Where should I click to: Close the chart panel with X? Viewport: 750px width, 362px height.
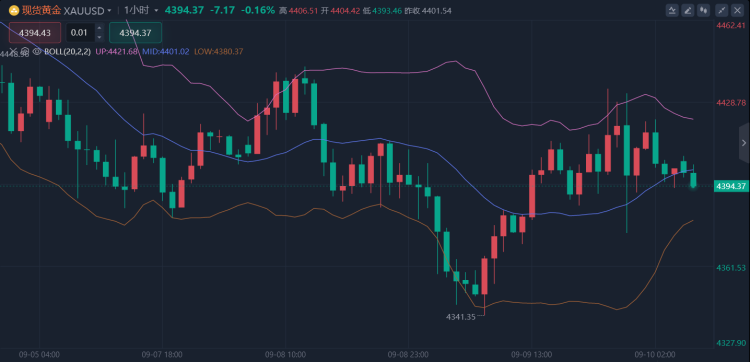737,10
